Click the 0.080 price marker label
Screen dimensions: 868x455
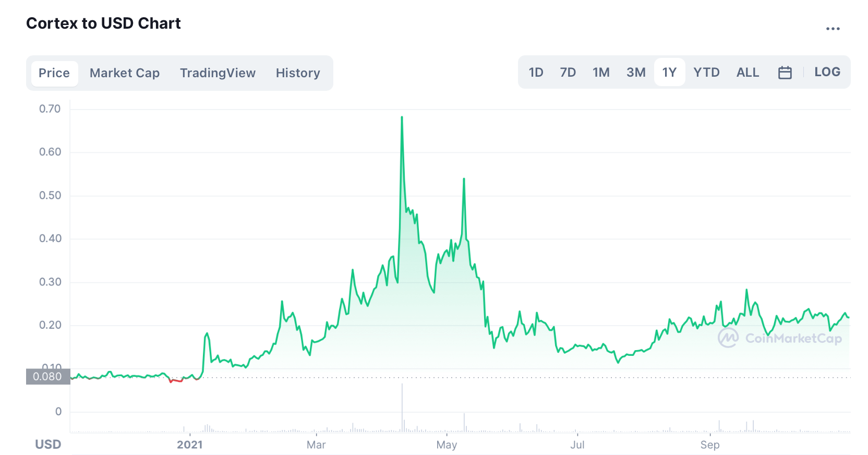coord(47,377)
